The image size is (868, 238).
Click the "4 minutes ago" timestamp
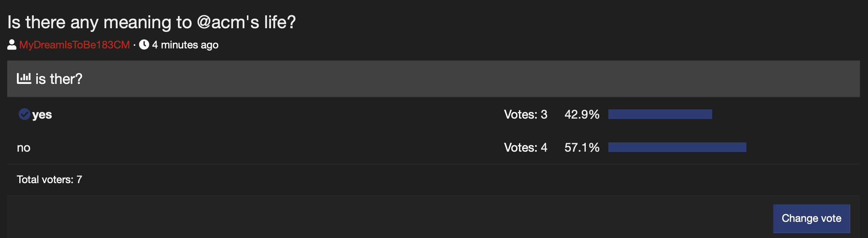click(185, 45)
